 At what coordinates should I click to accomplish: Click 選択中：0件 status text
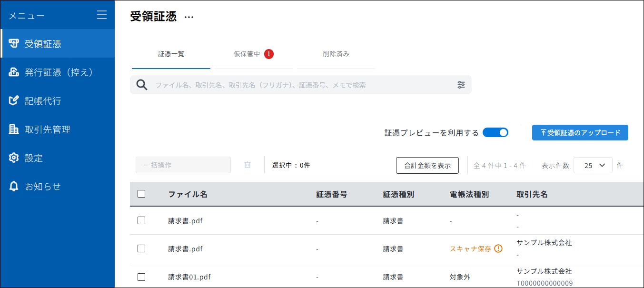tap(291, 165)
